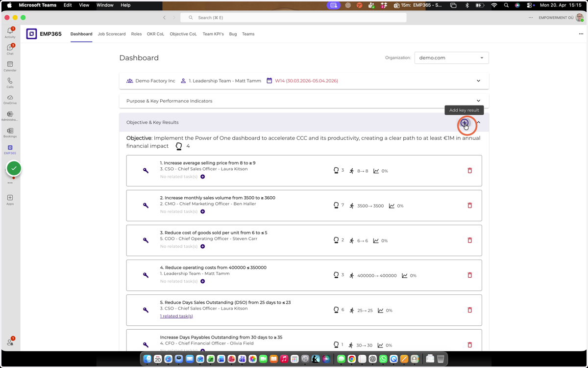The width and height of the screenshot is (588, 368).
Task: Switch to Roles tab
Action: pos(136,34)
